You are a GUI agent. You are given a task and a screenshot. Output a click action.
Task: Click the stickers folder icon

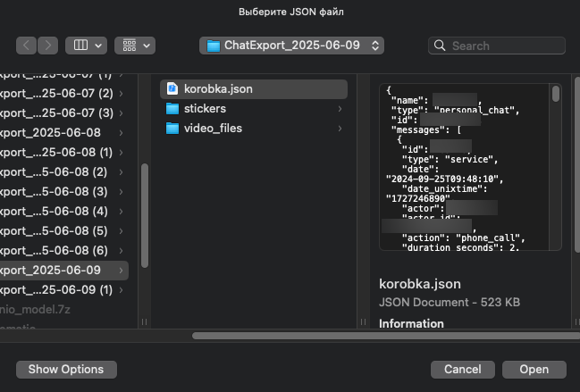[172, 109]
